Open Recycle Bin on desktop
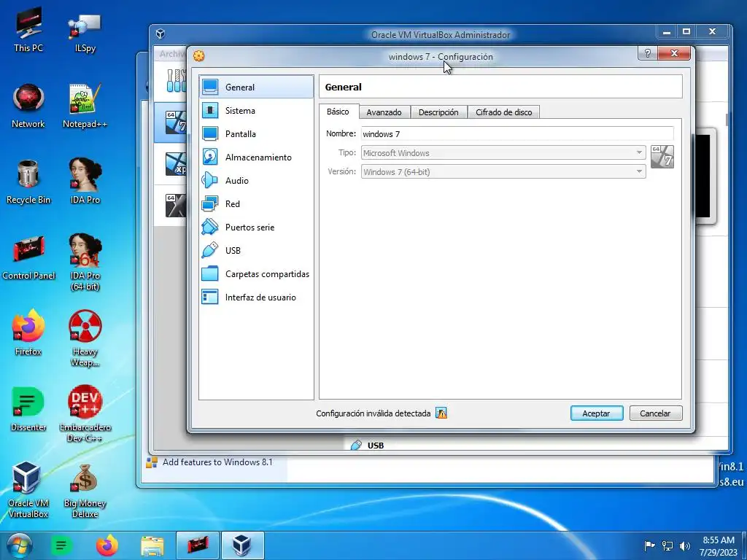 [x=28, y=182]
